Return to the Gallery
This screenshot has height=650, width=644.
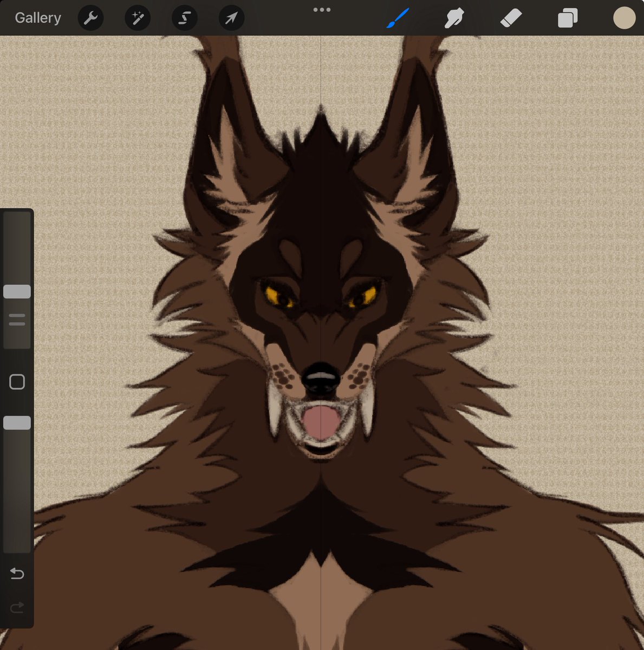coord(37,17)
